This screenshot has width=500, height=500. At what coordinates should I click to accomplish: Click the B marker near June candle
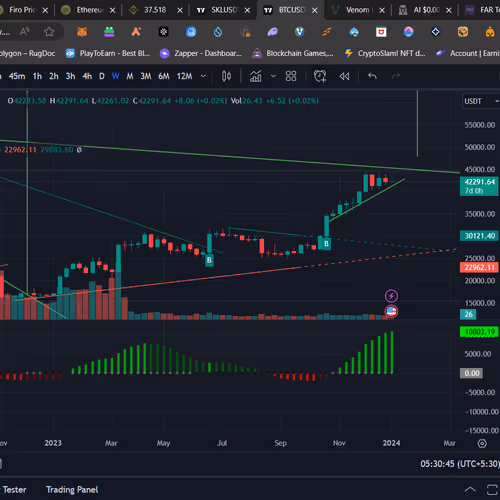point(209,260)
